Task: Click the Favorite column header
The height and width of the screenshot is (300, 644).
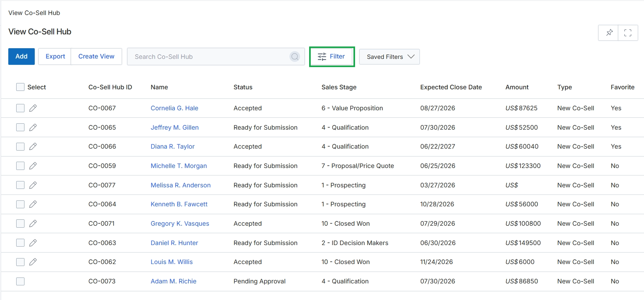Action: tap(622, 87)
